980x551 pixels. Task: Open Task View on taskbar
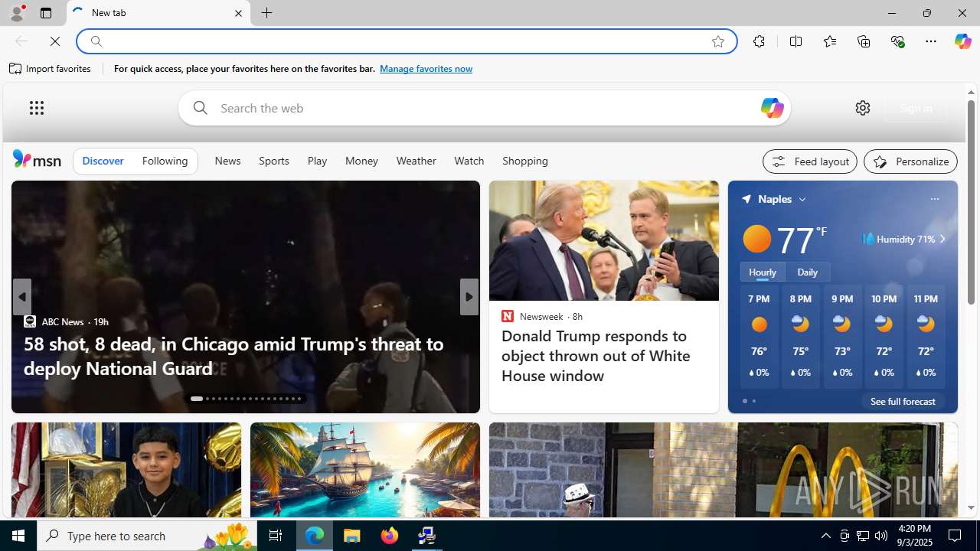(276, 536)
